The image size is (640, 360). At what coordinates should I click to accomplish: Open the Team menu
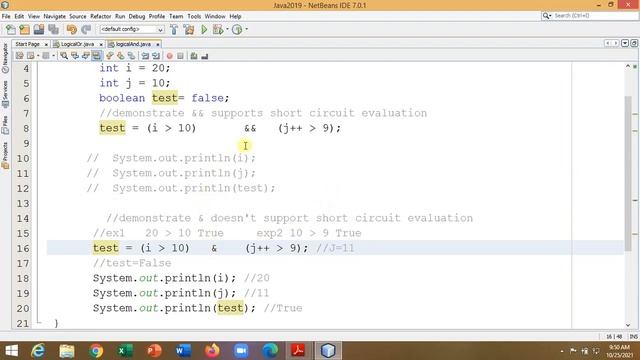[x=176, y=16]
